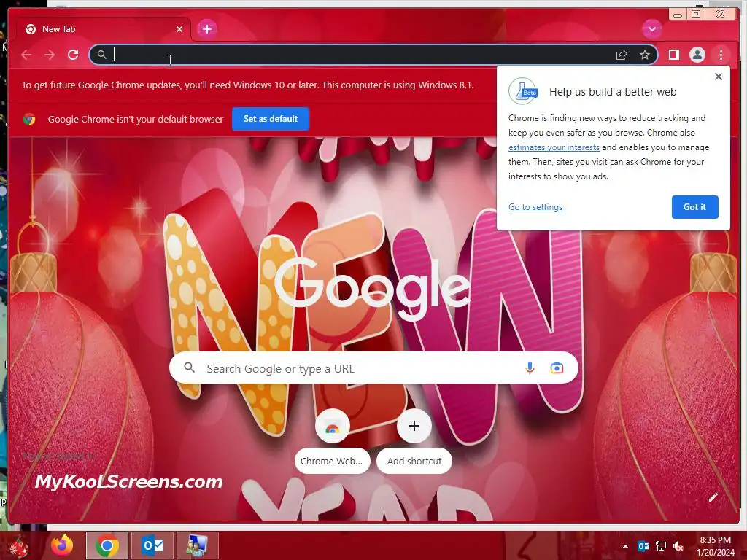The width and height of the screenshot is (747, 560).
Task: Expand the tab search dropdown arrow
Action: coord(651,29)
